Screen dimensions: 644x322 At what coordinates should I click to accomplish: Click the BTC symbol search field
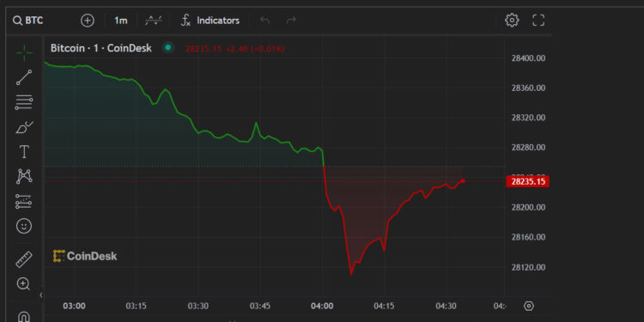pos(28,21)
